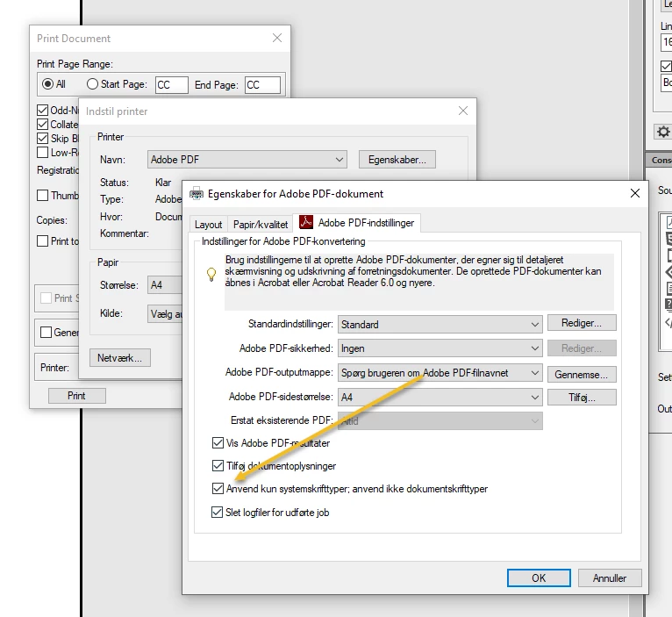Close the Print Document window
Screen dimensions: 672x617
click(277, 38)
